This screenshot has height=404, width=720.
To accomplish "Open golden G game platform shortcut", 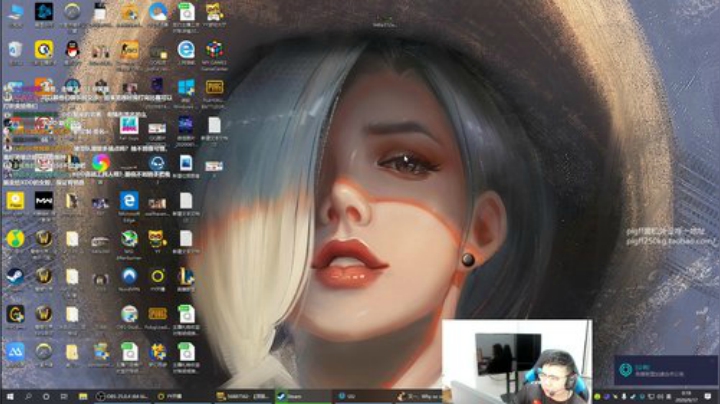I will tap(16, 316).
